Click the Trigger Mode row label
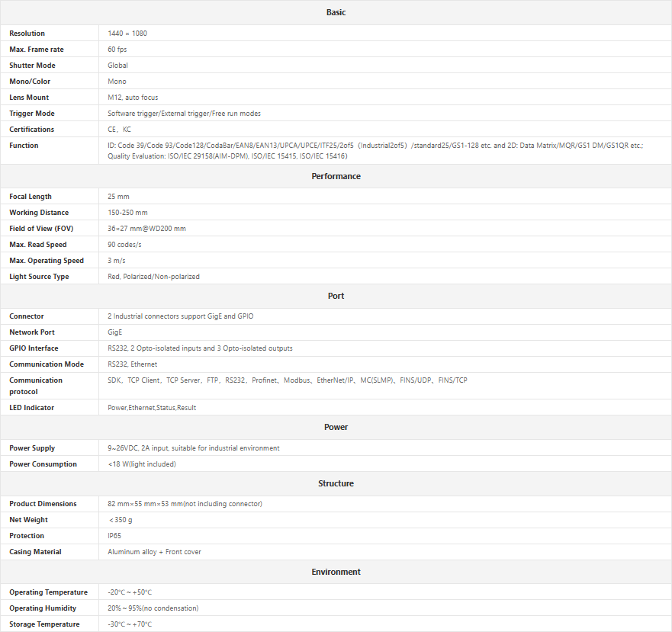Image resolution: width=672 pixels, height=632 pixels. click(x=32, y=114)
